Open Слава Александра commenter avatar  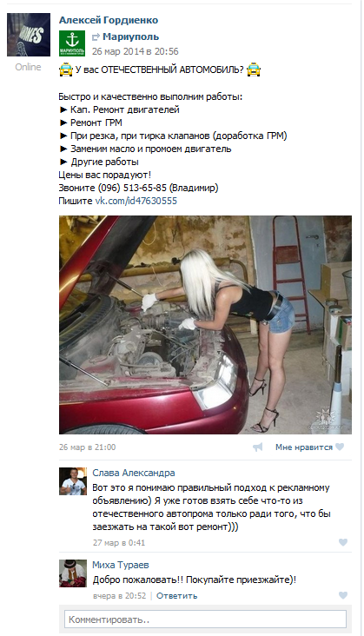[x=73, y=481]
